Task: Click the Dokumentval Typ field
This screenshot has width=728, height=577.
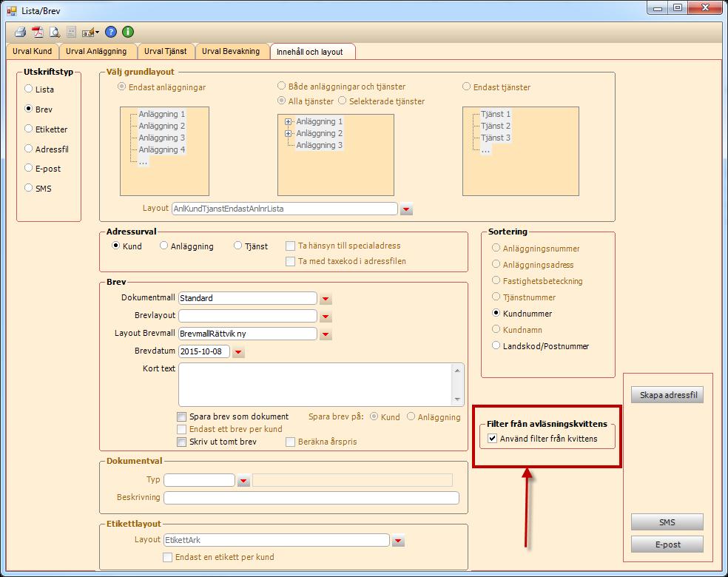Action: click(200, 480)
